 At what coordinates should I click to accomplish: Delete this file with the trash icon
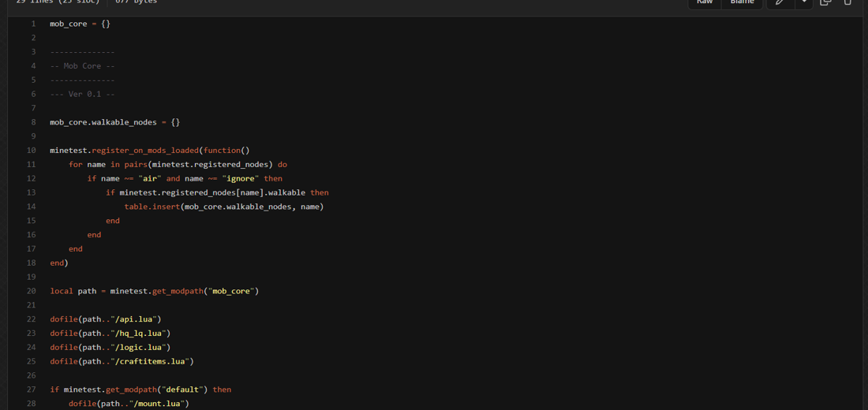[x=847, y=2]
